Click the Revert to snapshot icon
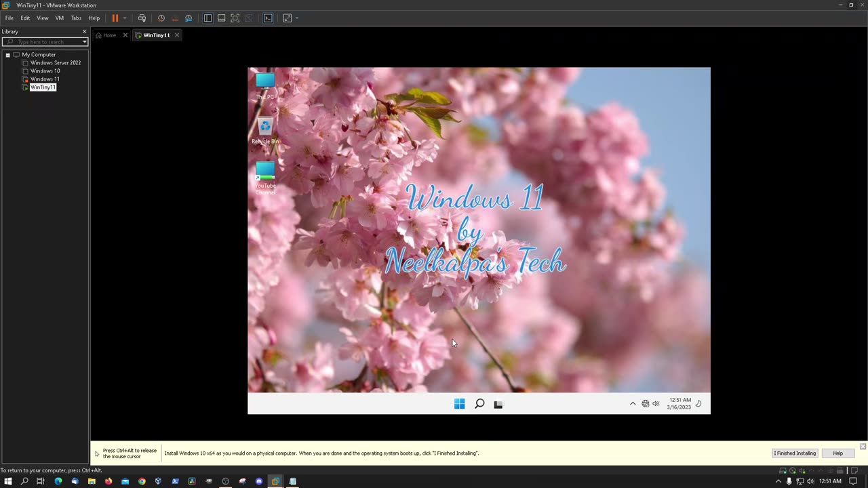868x488 pixels. coord(175,18)
